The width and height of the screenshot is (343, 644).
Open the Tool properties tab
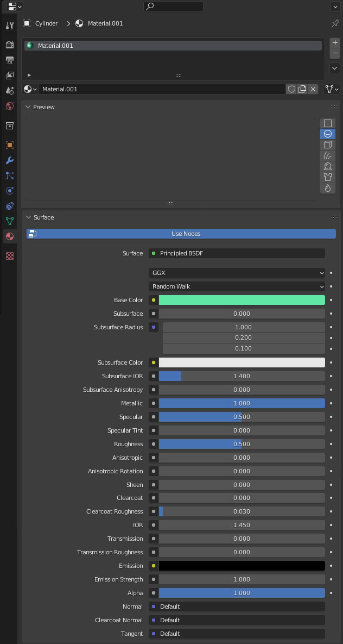pyautogui.click(x=10, y=26)
